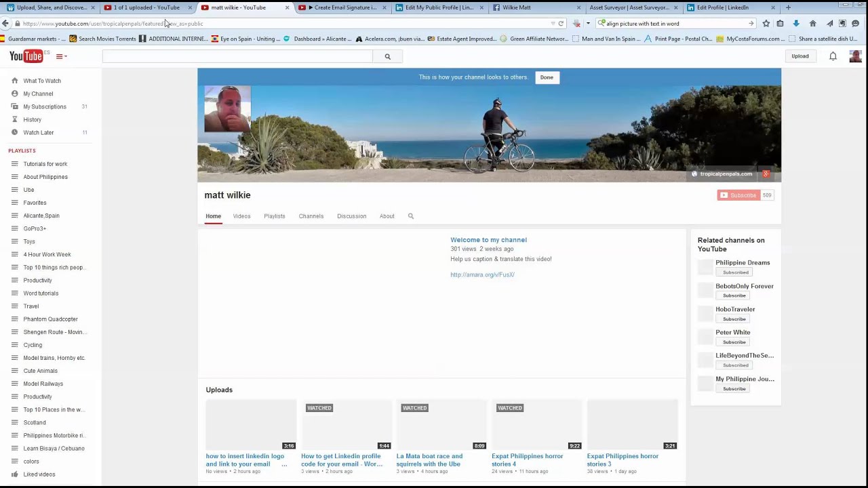Image resolution: width=868 pixels, height=488 pixels.
Task: Reload the page with refresh icon
Action: click(561, 24)
